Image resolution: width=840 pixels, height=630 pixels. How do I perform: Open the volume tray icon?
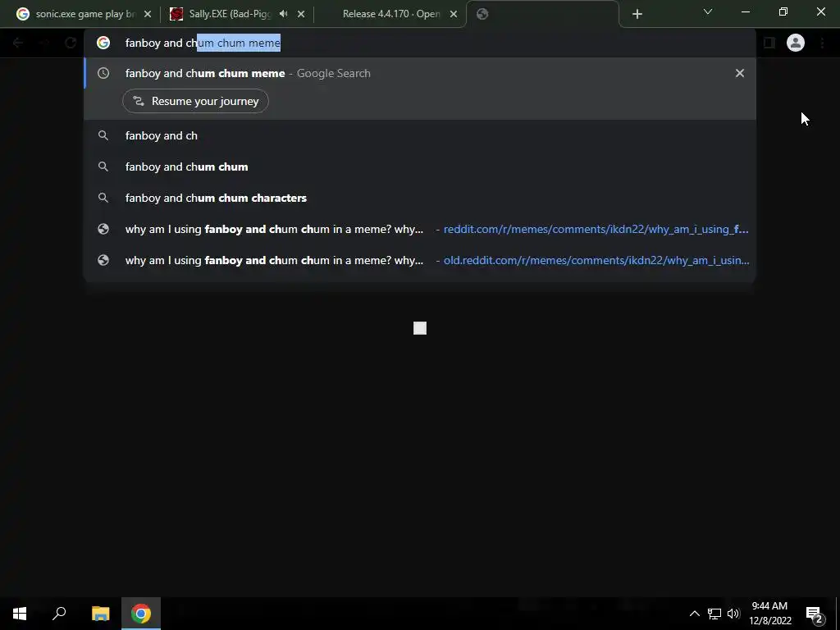pyautogui.click(x=733, y=614)
